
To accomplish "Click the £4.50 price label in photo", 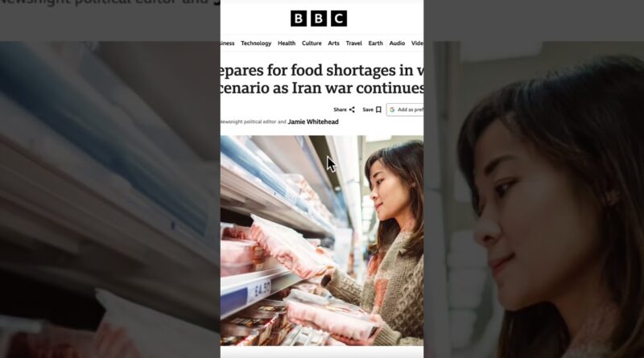I will tap(262, 290).
